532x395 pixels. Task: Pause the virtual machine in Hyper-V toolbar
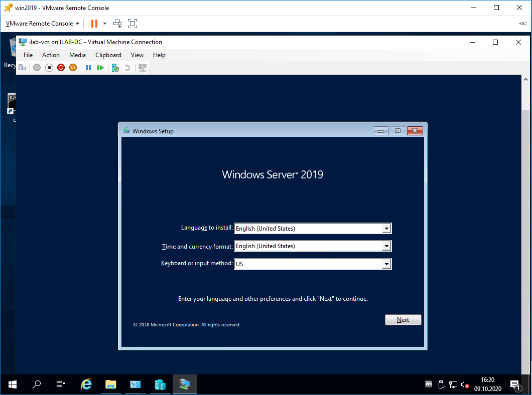pyautogui.click(x=88, y=67)
